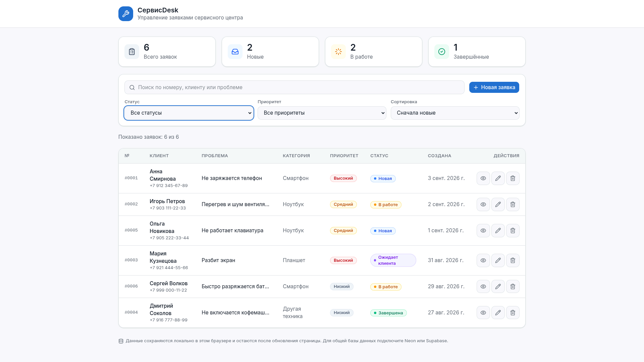Edit request #0004 with pencil icon
Screen dimensions: 644x362
[498, 313]
